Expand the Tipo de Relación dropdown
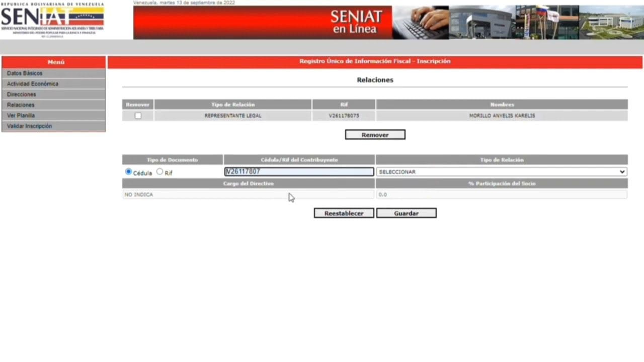Screen dimensions: 644x362 point(502,172)
